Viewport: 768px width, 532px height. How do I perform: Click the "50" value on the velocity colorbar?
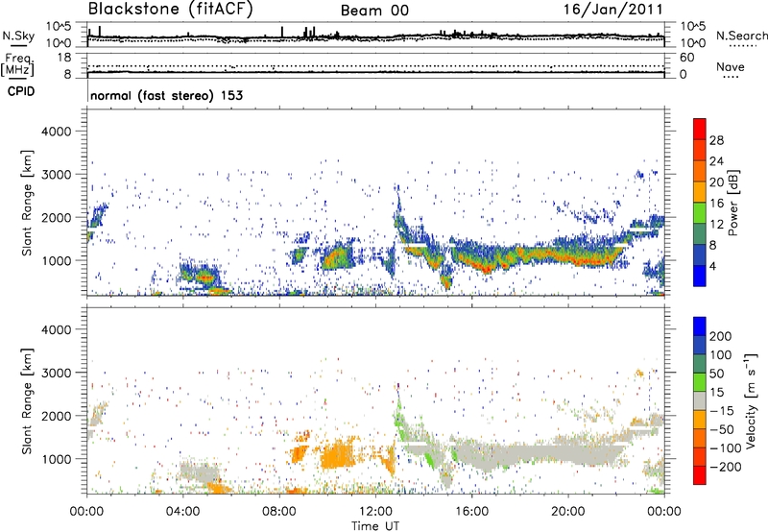tap(716, 374)
